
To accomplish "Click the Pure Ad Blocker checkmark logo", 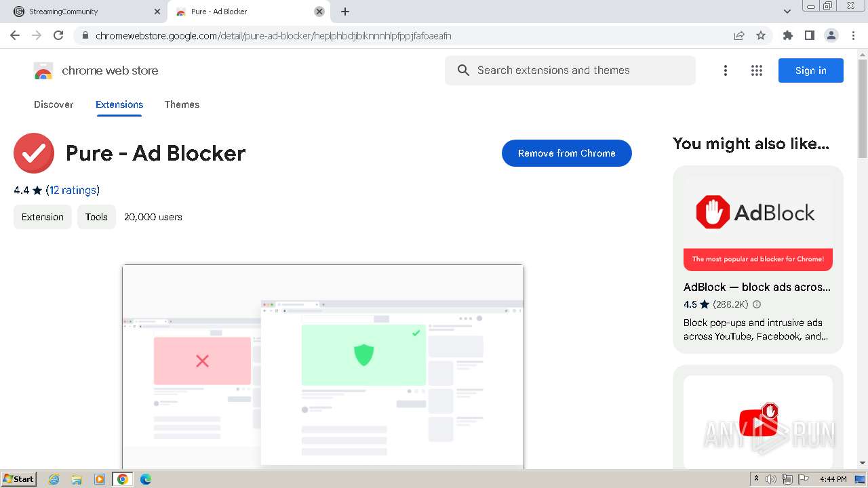I will coord(34,153).
